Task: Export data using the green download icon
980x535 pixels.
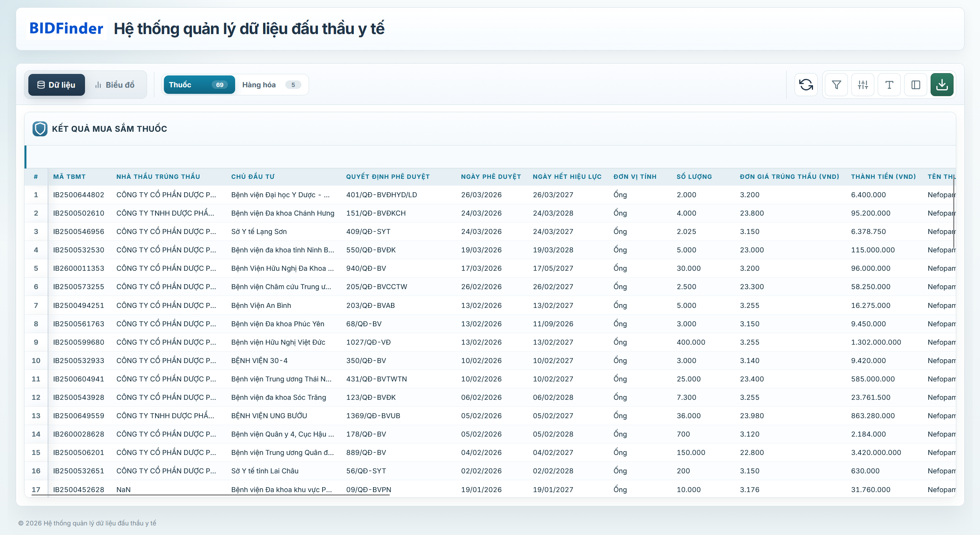Action: pos(942,84)
